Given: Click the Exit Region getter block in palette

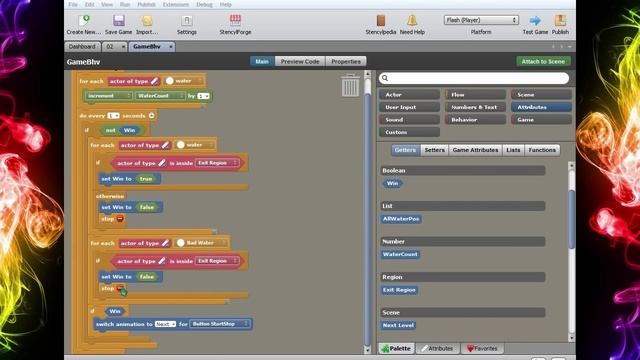Looking at the screenshot, I should pyautogui.click(x=399, y=290).
